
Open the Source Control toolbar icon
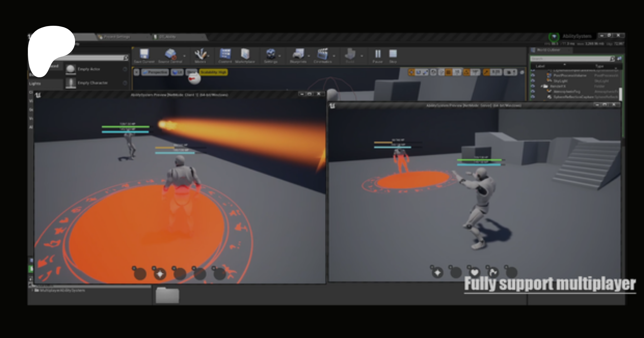coord(170,55)
